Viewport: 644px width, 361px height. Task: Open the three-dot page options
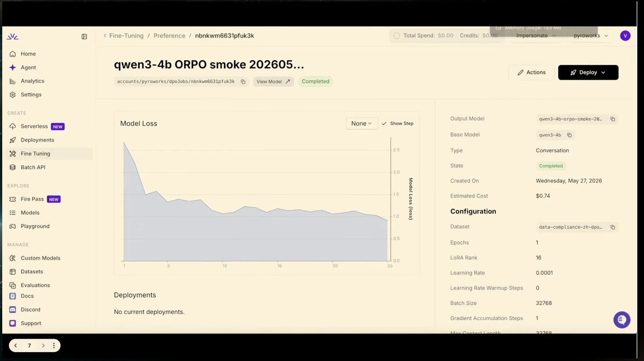(x=54, y=345)
